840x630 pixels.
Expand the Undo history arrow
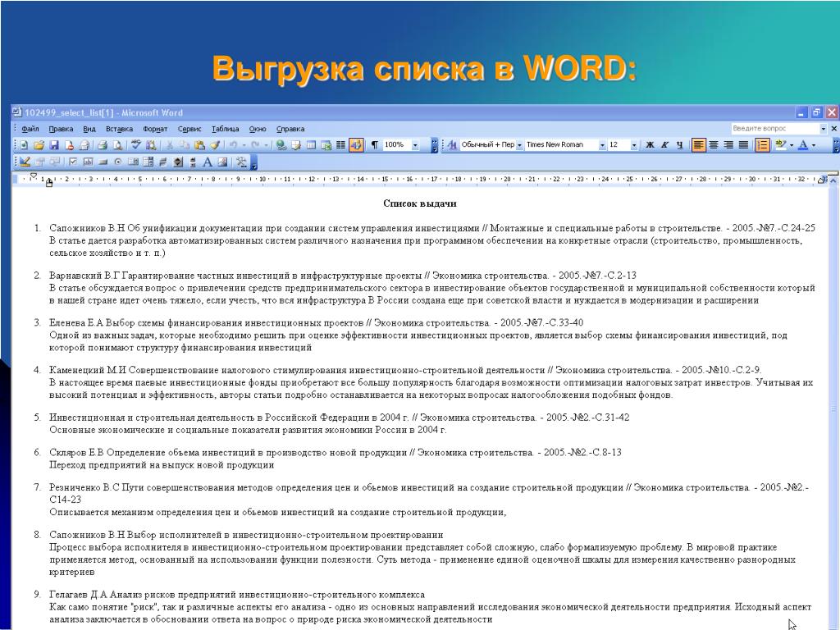pos(244,145)
